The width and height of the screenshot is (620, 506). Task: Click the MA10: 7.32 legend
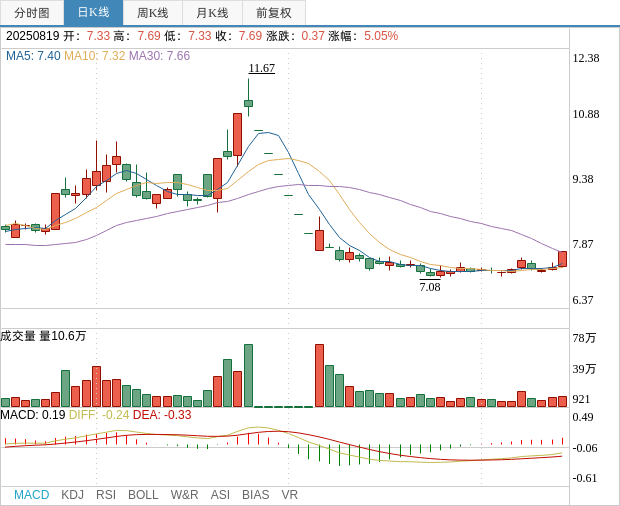point(95,56)
